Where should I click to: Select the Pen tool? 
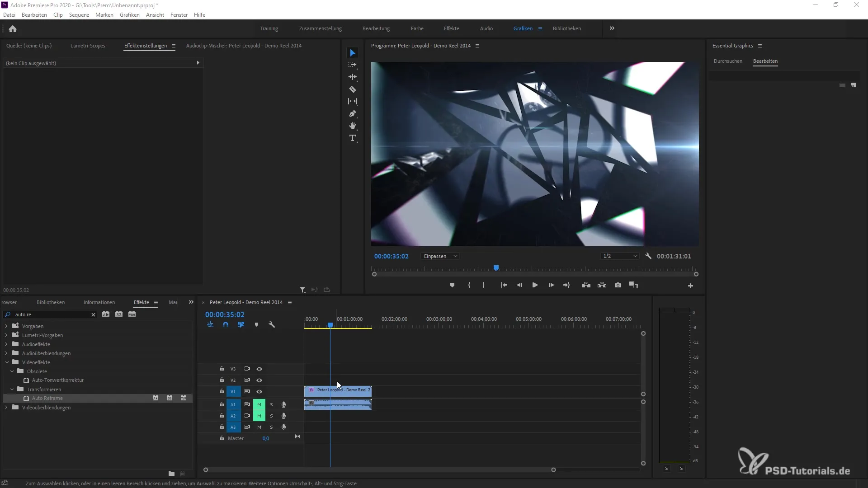pos(353,113)
